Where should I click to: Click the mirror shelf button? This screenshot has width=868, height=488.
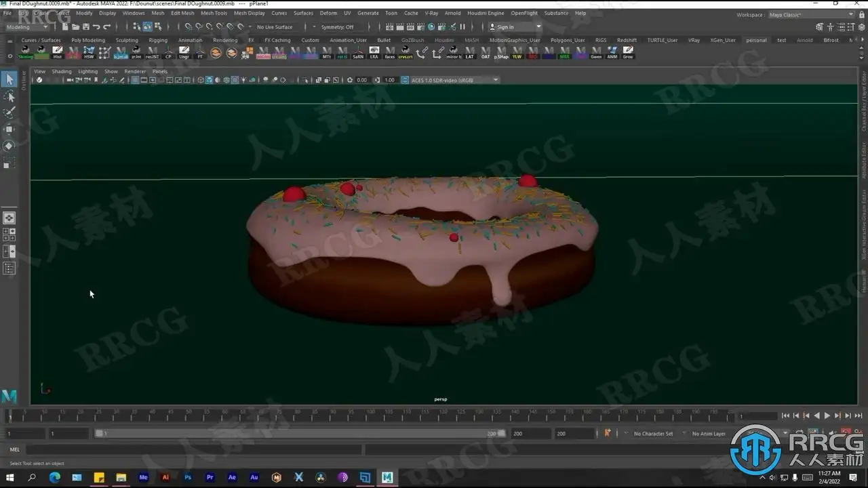454,53
